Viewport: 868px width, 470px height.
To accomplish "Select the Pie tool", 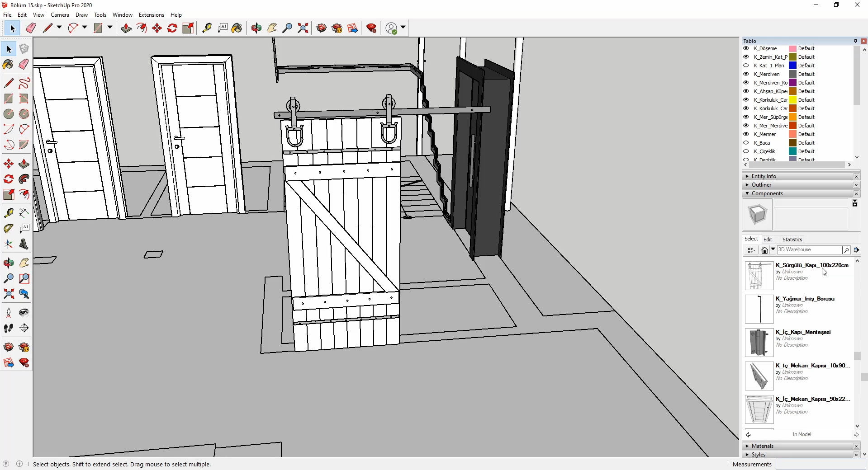I will (24, 145).
